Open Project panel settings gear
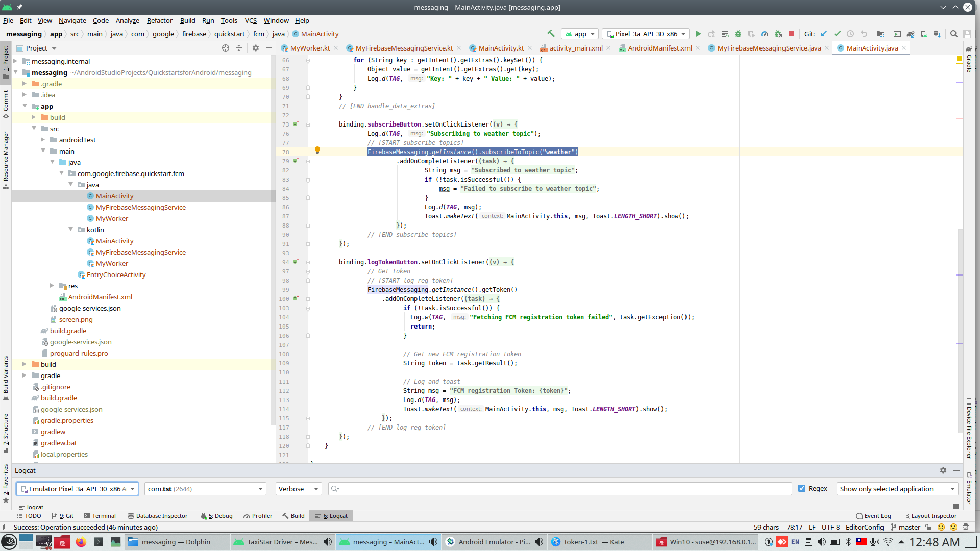Image resolution: width=980 pixels, height=551 pixels. [256, 48]
